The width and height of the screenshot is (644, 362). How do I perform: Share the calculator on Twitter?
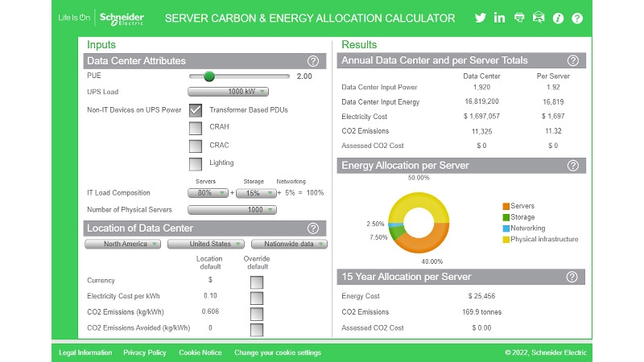click(481, 18)
